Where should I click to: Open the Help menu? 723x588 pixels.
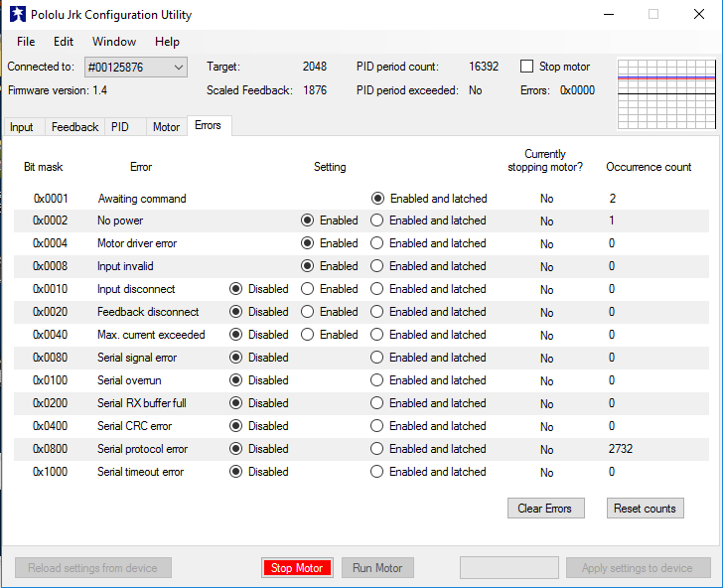(x=168, y=42)
